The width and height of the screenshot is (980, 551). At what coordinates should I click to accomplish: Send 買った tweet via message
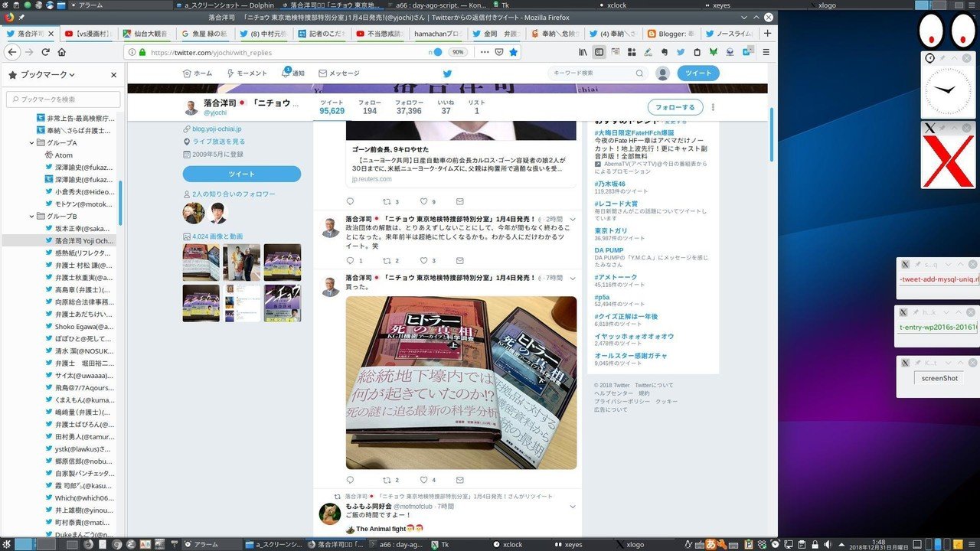click(x=460, y=480)
